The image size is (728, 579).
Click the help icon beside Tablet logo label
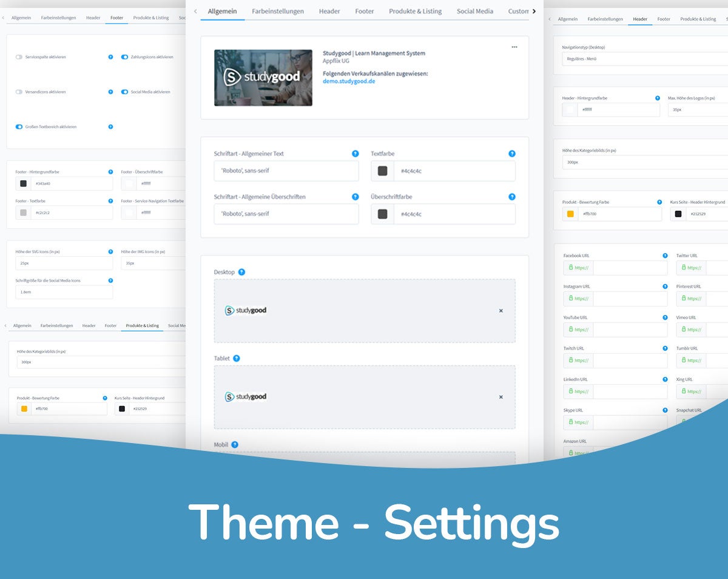tap(237, 358)
